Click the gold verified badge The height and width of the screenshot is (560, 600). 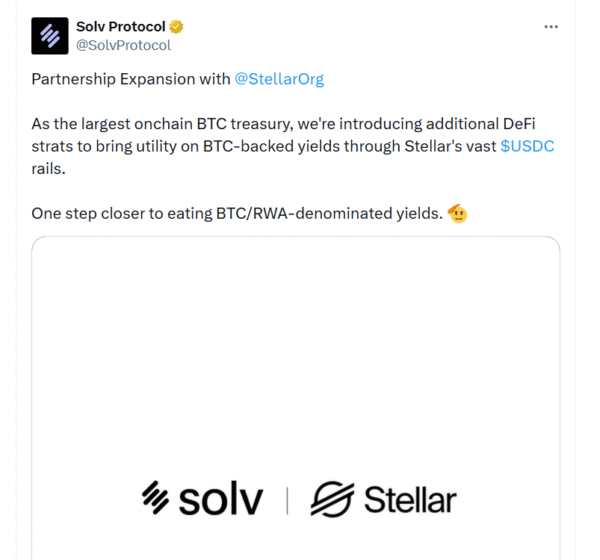(176, 27)
